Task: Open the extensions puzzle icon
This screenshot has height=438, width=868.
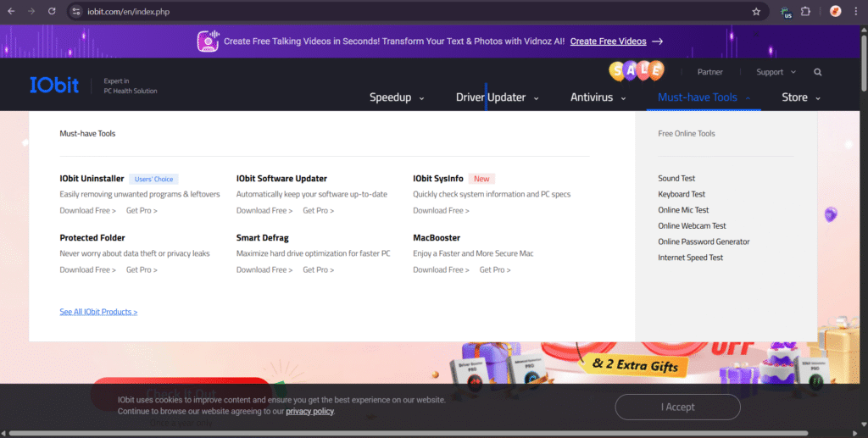Action: coord(805,11)
